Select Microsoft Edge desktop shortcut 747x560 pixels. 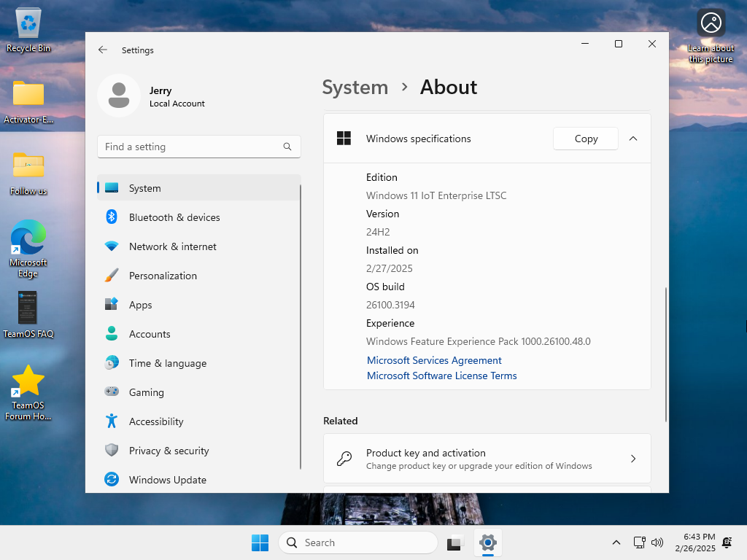coord(28,249)
